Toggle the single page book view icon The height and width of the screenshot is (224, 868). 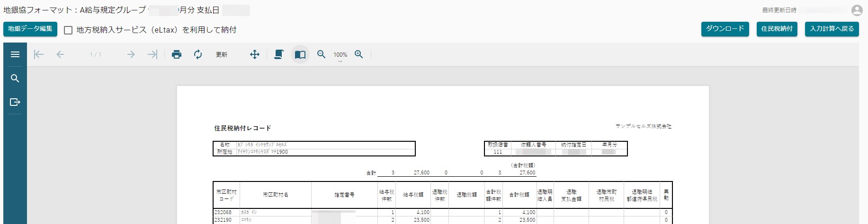(x=300, y=54)
